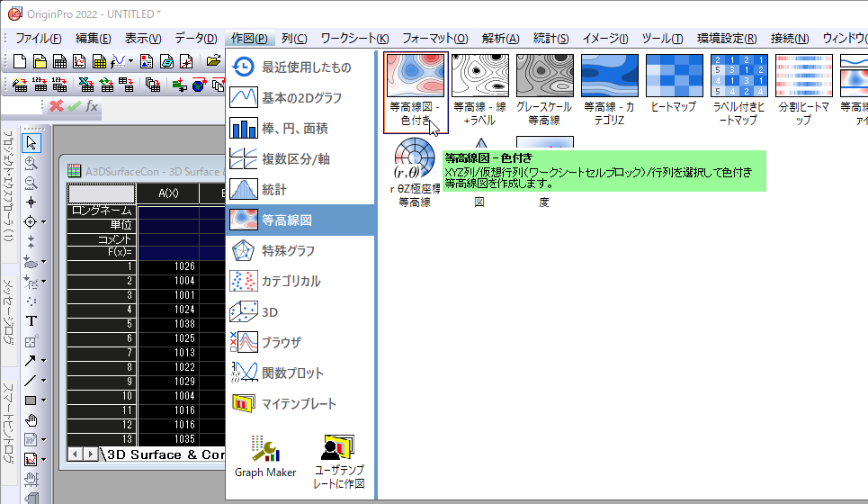Viewport: 868px width, 504px height.
Task: Open the statistics plot category (統計)
Action: pos(300,189)
